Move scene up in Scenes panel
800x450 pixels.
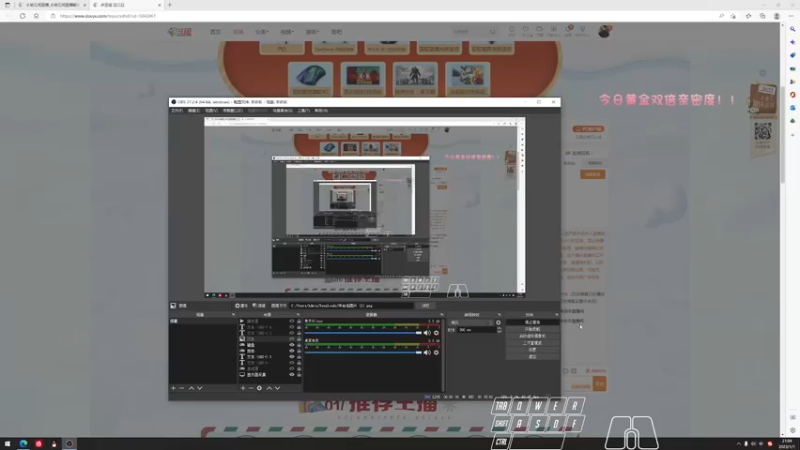click(191, 388)
